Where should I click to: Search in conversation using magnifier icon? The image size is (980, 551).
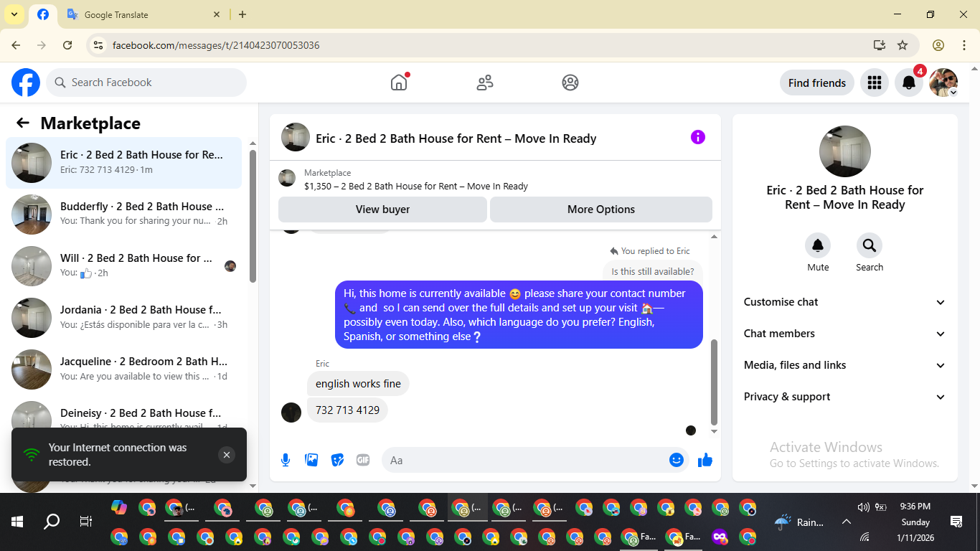(x=870, y=246)
